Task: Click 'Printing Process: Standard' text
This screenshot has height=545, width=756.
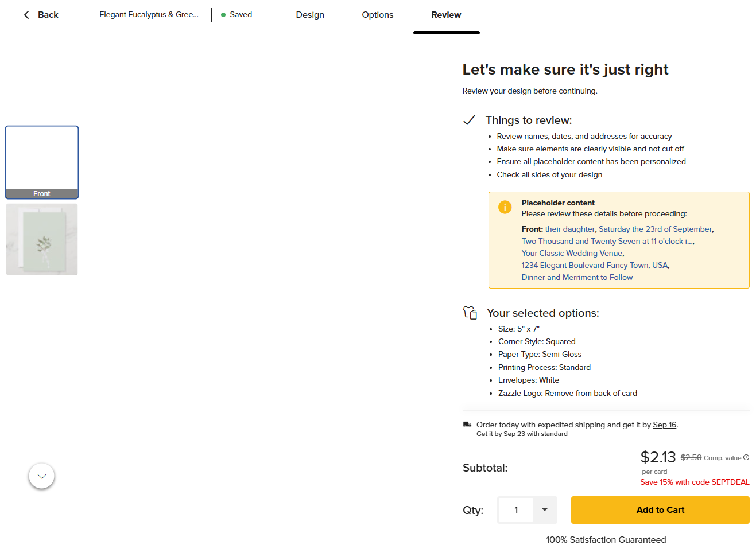Action: point(544,367)
